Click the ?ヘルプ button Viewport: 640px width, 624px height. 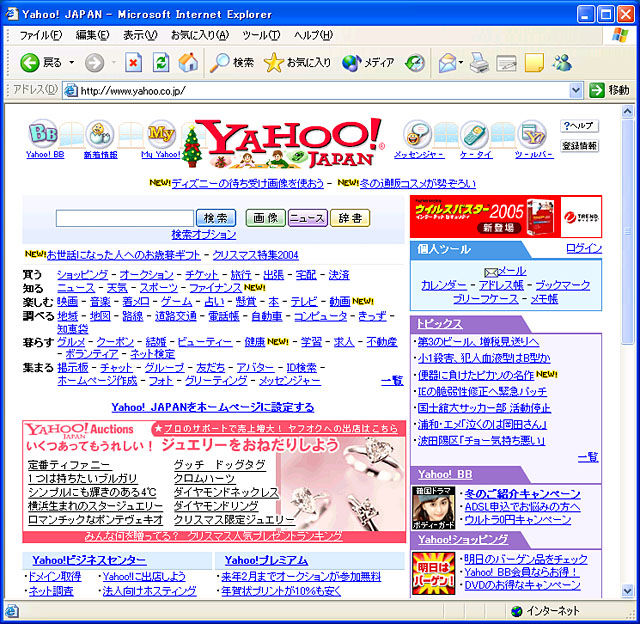(x=579, y=126)
